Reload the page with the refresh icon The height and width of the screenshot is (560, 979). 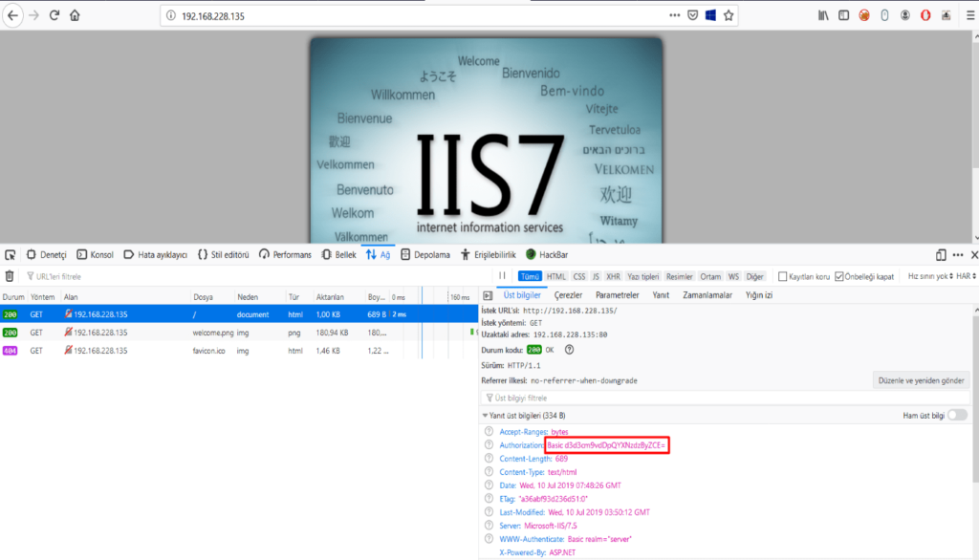coord(54,15)
